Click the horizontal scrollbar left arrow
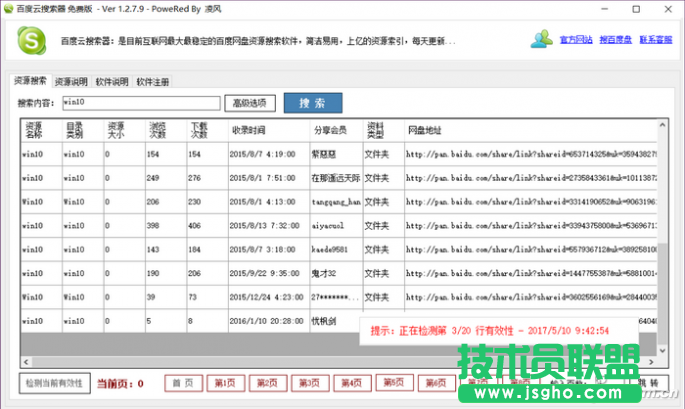Screen dimensions: 685x409 [x=26, y=362]
